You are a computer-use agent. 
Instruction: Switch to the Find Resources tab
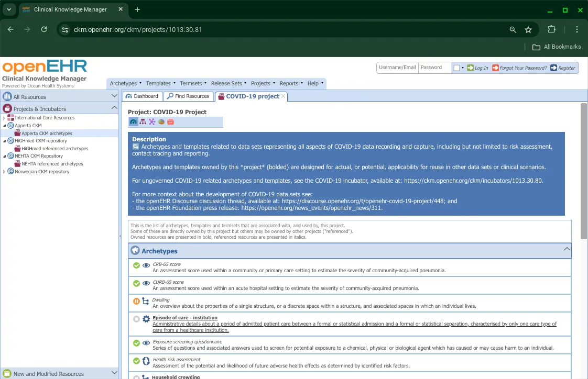188,96
